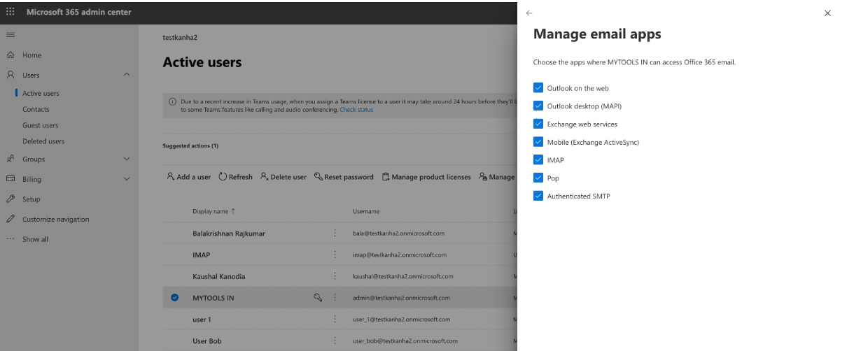Uncheck the Pop checkbox
868x351 pixels.
coord(538,178)
